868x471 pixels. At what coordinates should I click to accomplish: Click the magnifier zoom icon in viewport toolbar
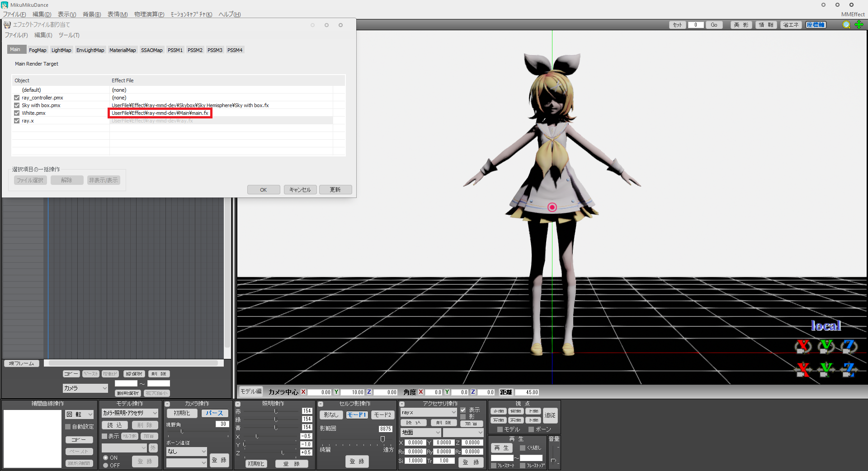[x=846, y=25]
